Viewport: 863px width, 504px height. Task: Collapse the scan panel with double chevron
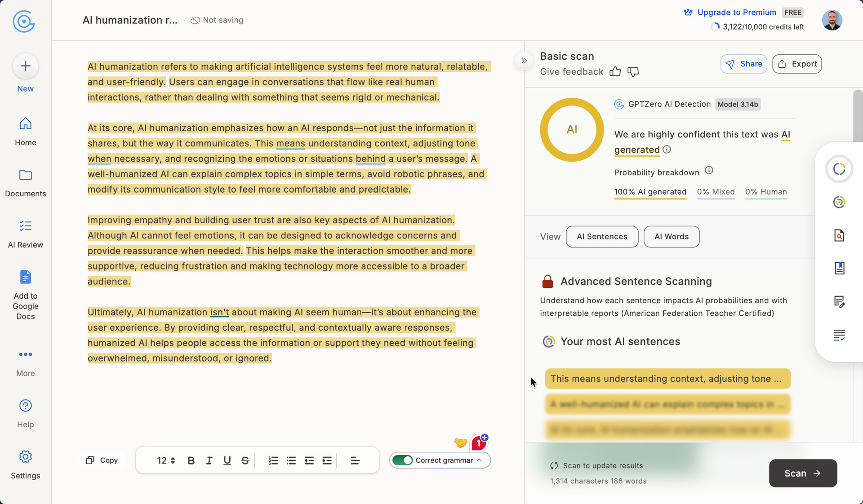click(524, 61)
